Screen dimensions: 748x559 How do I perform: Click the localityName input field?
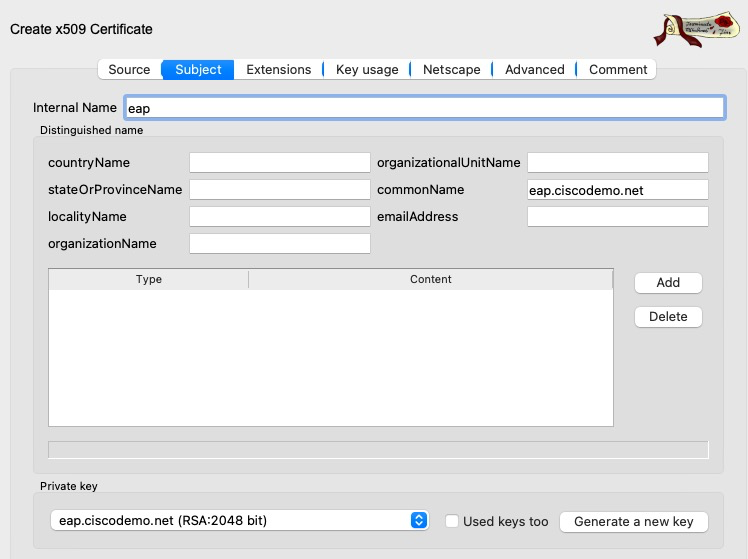280,217
